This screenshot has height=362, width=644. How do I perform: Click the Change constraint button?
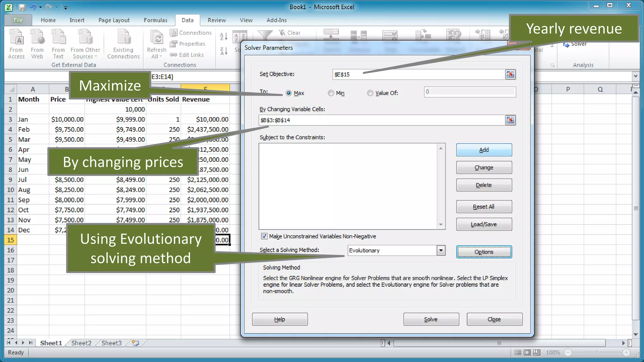pos(484,167)
